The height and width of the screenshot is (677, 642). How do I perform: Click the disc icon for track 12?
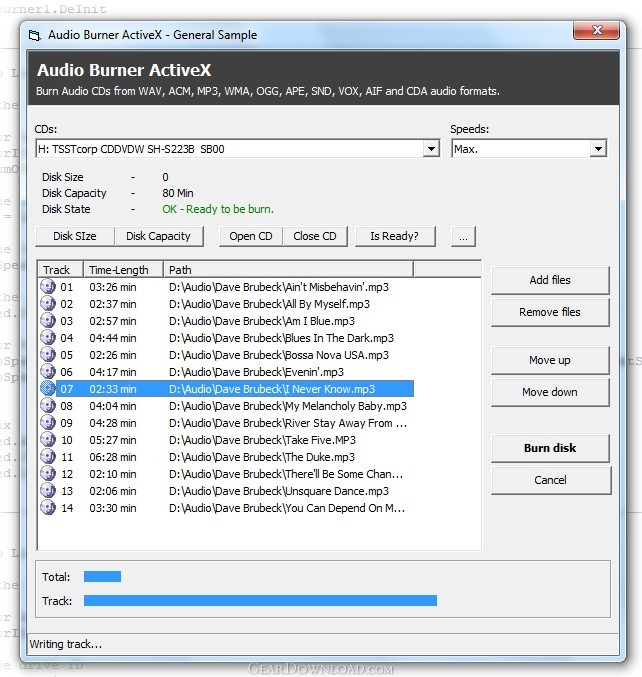pyautogui.click(x=48, y=474)
